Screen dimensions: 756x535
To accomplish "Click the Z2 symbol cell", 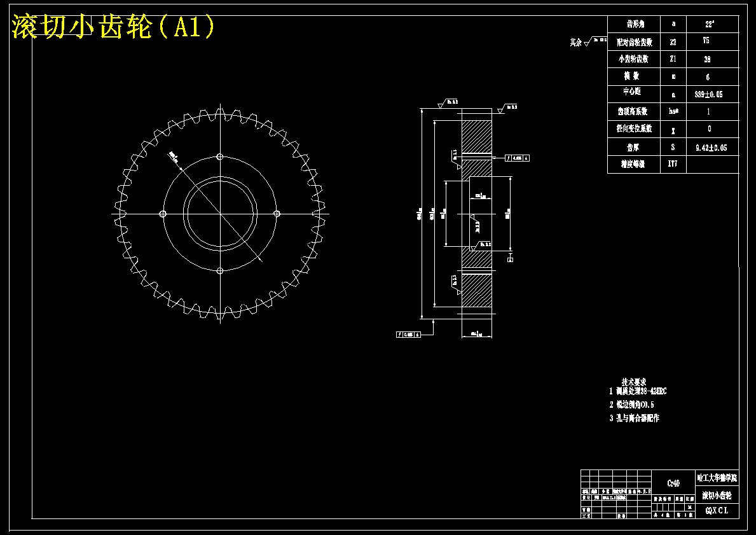I will 673,42.
